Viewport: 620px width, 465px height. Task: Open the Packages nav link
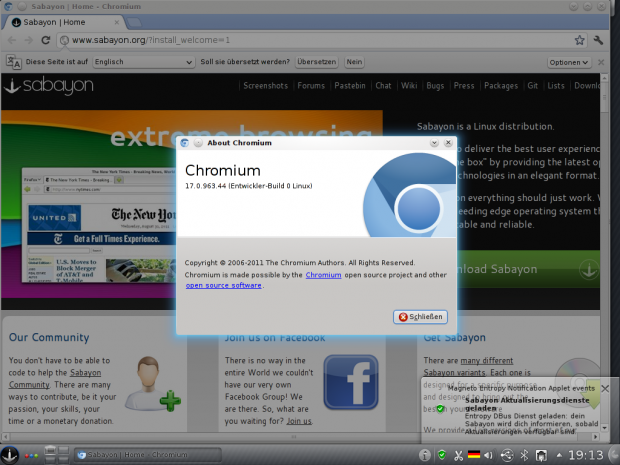501,86
